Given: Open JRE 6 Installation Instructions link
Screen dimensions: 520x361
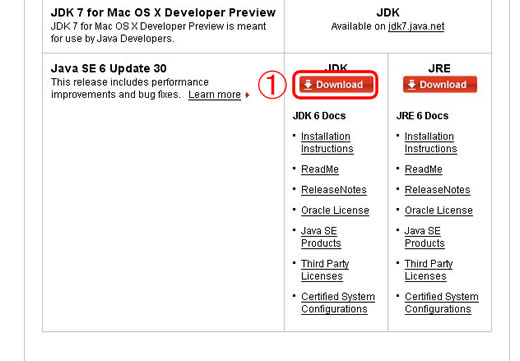Looking at the screenshot, I should 431,142.
